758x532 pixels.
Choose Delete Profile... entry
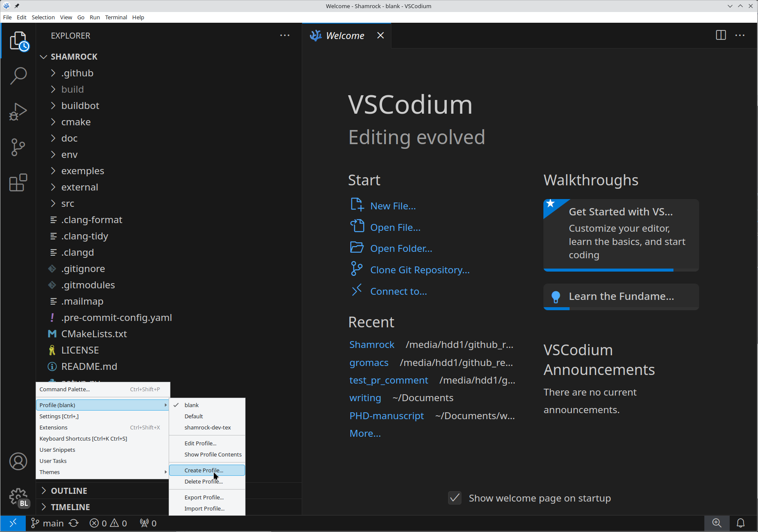pyautogui.click(x=207, y=481)
